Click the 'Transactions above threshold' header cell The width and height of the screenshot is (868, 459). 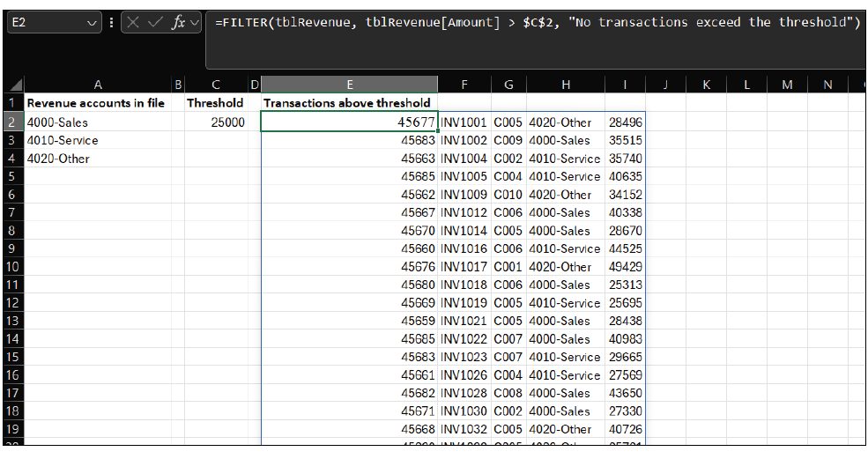349,103
